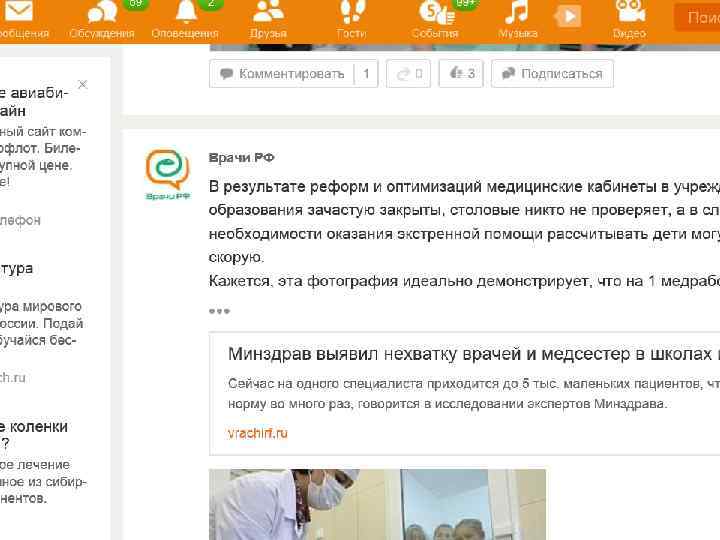
Task: Click the 'лефон' ad link
Action: (20, 220)
